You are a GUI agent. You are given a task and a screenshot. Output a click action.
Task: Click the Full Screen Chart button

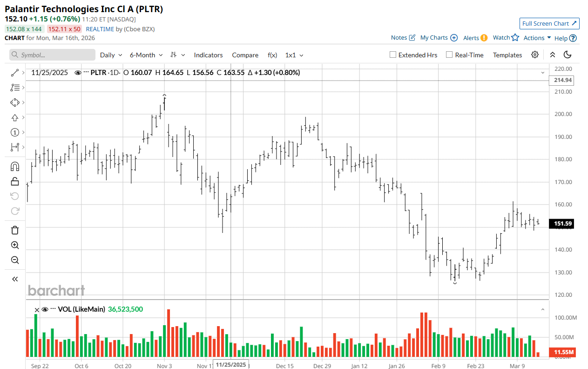point(549,23)
